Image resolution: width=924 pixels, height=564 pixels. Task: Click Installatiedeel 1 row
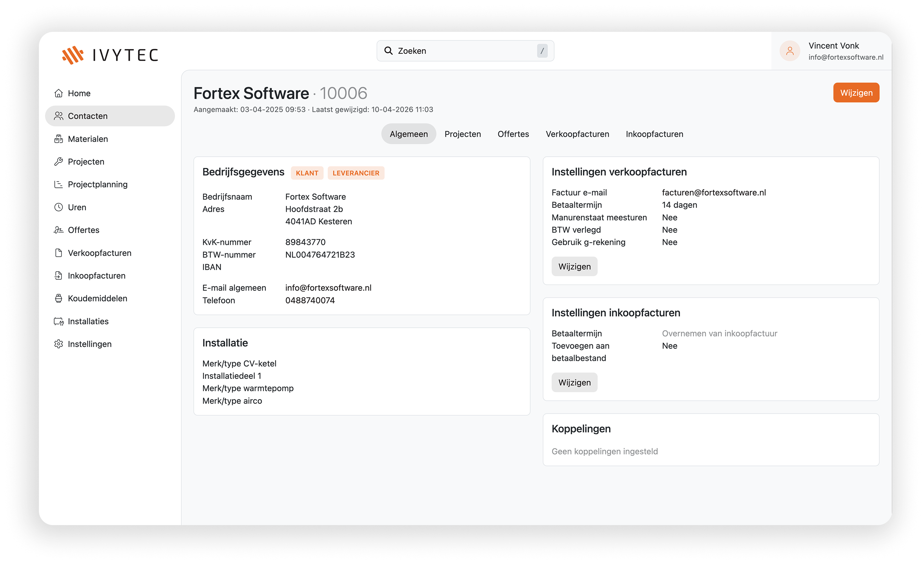(x=232, y=376)
